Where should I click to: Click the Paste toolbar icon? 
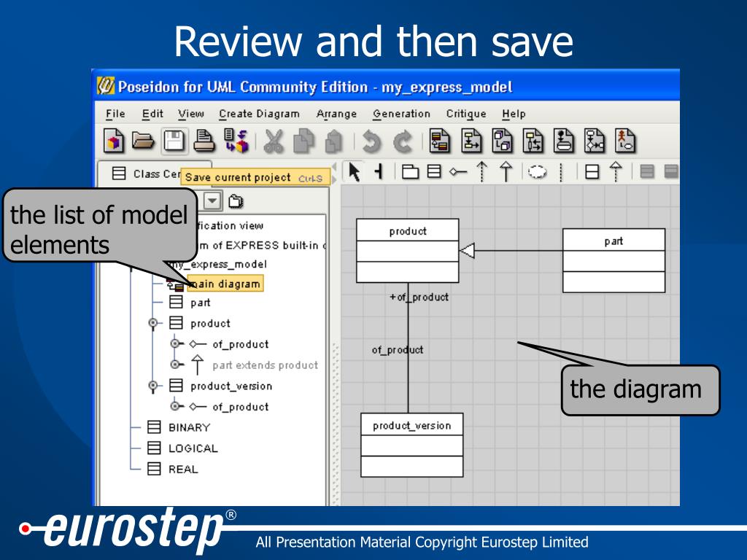(333, 141)
